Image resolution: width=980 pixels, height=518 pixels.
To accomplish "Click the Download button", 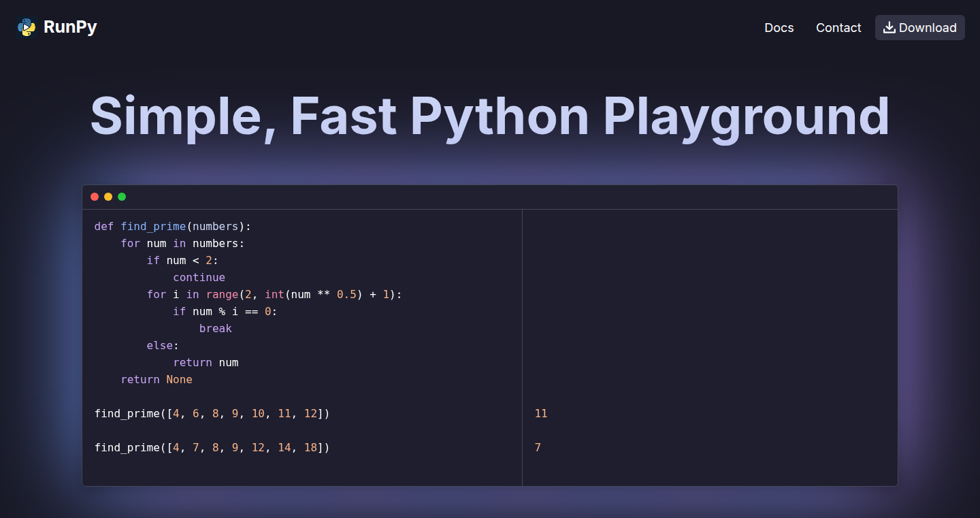I will [919, 28].
